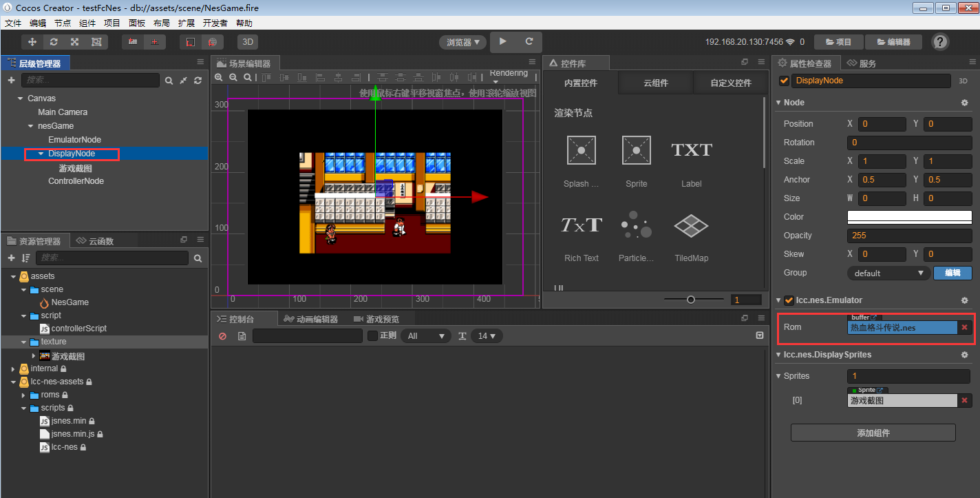This screenshot has width=980, height=498.
Task: Select the Rect transform tool
Action: (96, 42)
